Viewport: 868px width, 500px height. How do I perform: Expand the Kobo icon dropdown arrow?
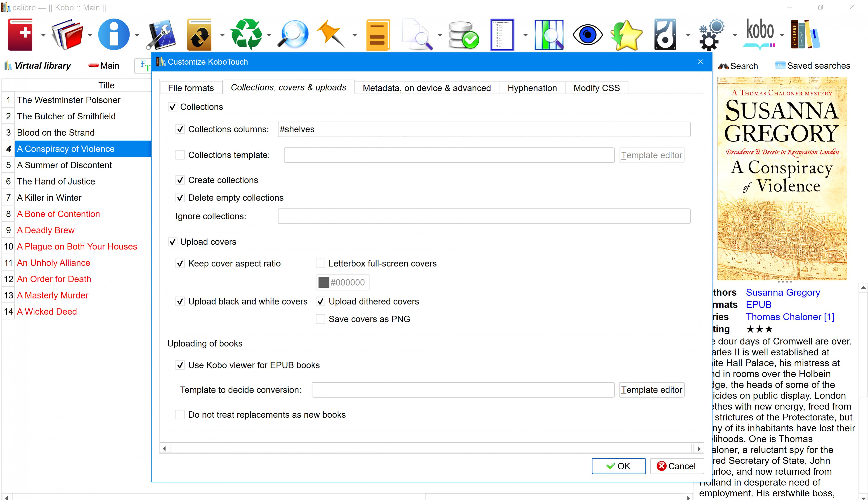[782, 35]
